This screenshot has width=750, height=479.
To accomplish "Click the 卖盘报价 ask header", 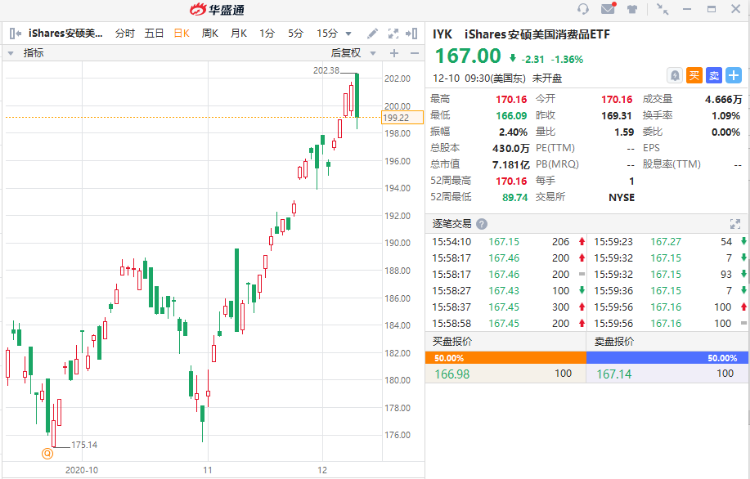I will (614, 342).
